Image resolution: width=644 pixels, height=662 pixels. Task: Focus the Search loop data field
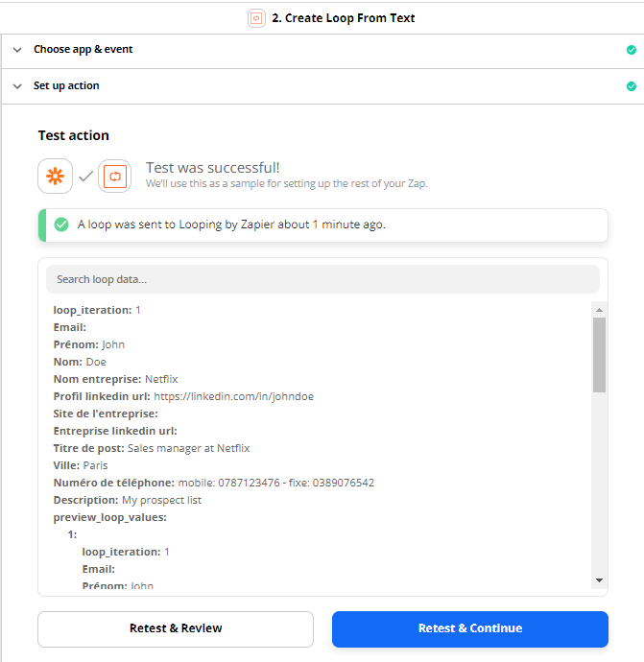click(x=322, y=279)
